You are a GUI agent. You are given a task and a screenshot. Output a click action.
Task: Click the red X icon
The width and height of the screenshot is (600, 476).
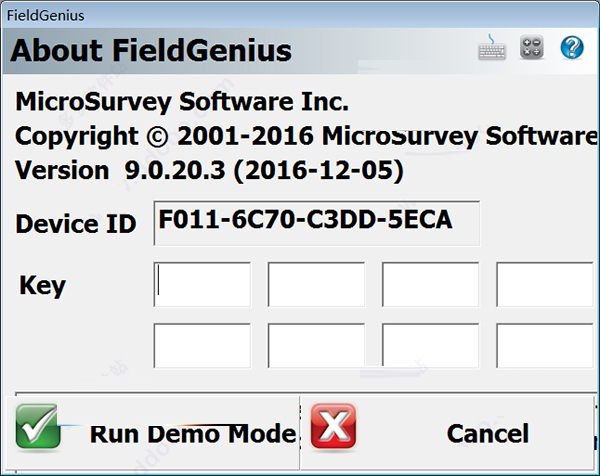coord(333,427)
